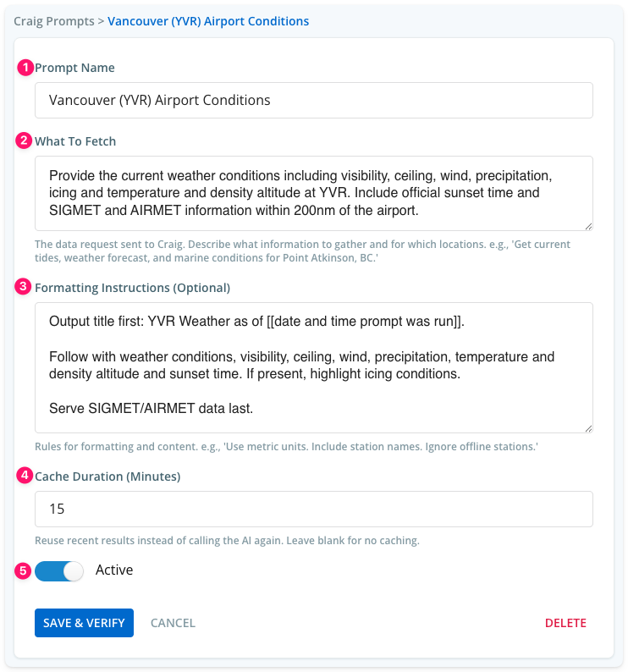Click the Cache Duration (Minutes) label
628x672 pixels.
click(x=107, y=476)
